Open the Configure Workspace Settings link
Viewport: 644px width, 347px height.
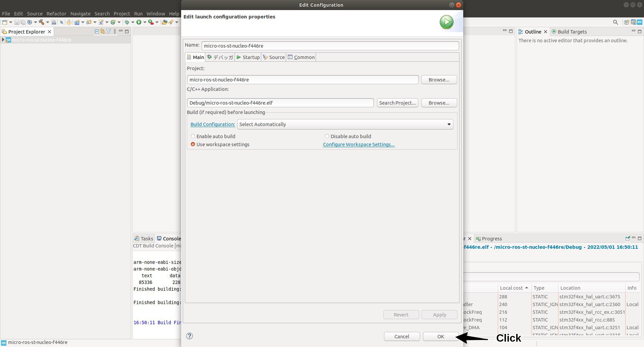[x=359, y=144]
